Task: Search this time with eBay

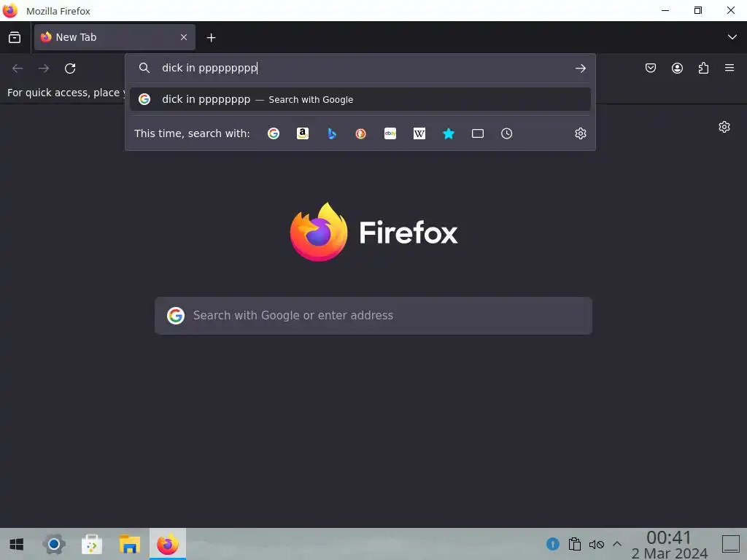Action: [x=390, y=134]
